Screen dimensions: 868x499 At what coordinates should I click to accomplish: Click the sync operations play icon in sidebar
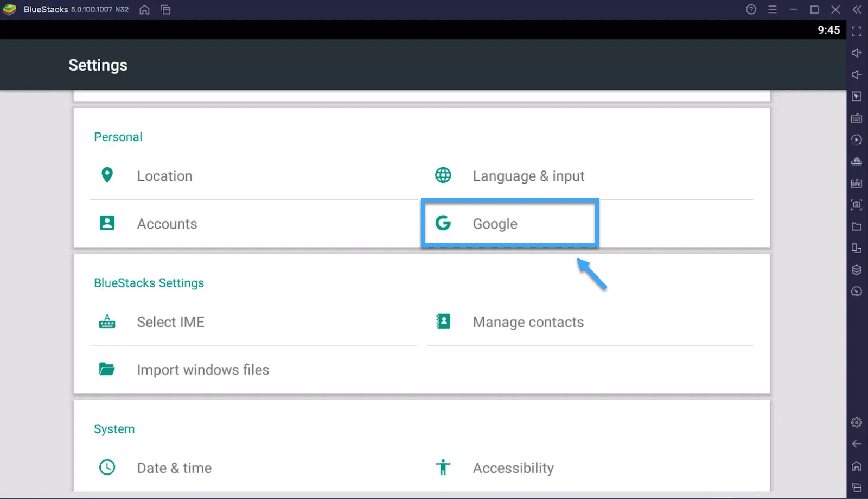click(857, 140)
